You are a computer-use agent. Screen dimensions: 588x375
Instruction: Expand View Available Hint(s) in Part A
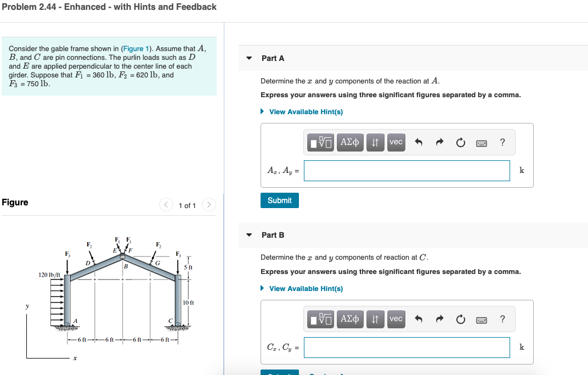302,111
